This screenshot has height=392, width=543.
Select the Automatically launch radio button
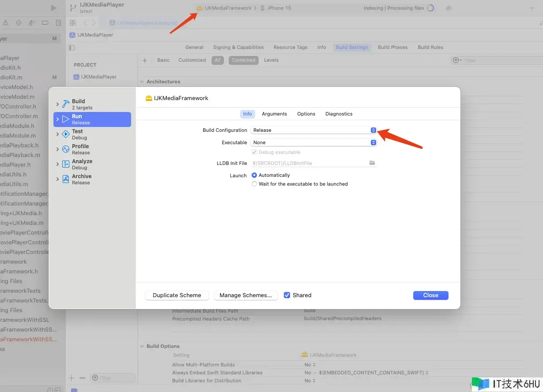(254, 175)
